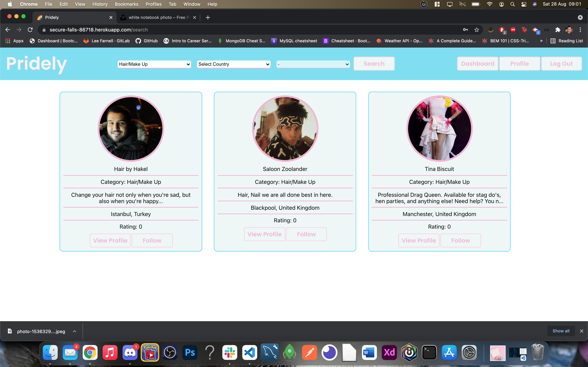The image size is (588, 367).
Task: Expand the Select Country dropdown
Action: coord(233,64)
